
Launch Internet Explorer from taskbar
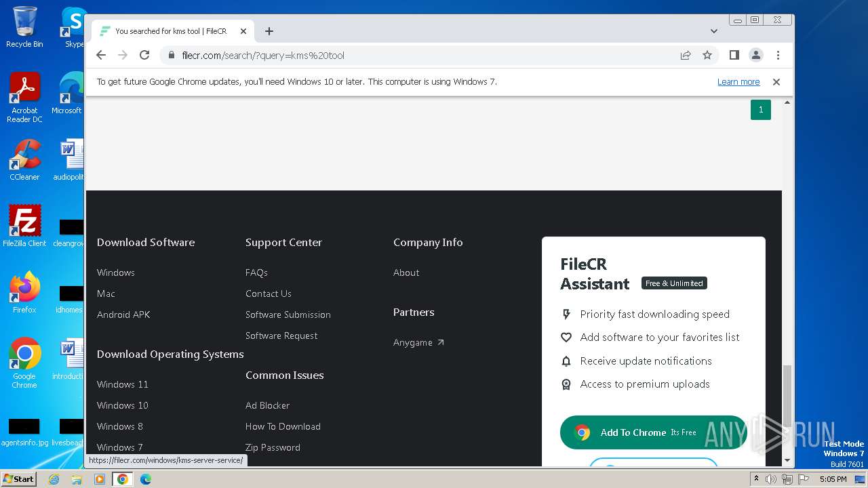pos(54,479)
